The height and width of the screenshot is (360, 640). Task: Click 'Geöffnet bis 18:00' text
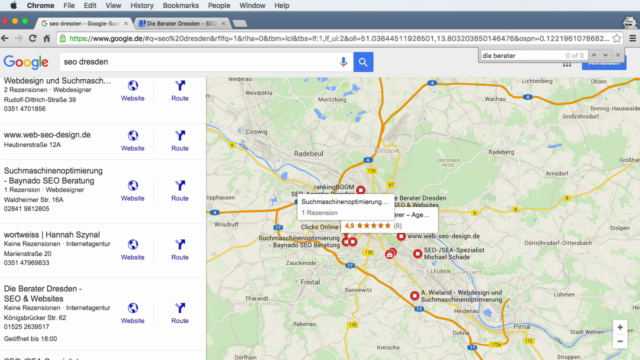point(30,339)
